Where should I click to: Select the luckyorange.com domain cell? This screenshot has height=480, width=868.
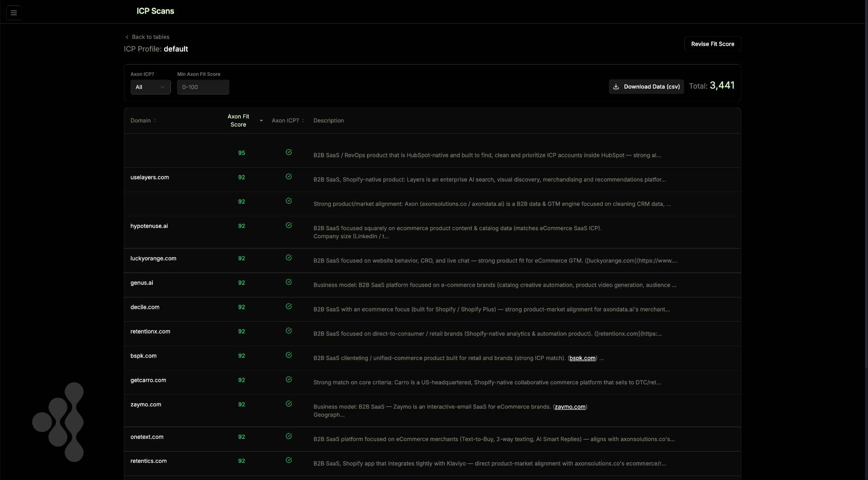153,259
